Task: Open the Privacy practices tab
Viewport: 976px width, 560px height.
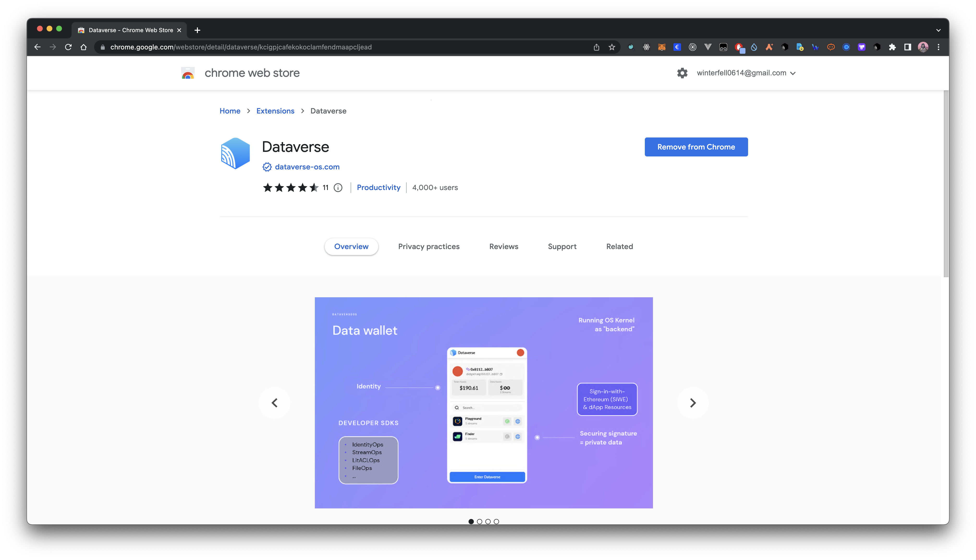Action: click(429, 247)
